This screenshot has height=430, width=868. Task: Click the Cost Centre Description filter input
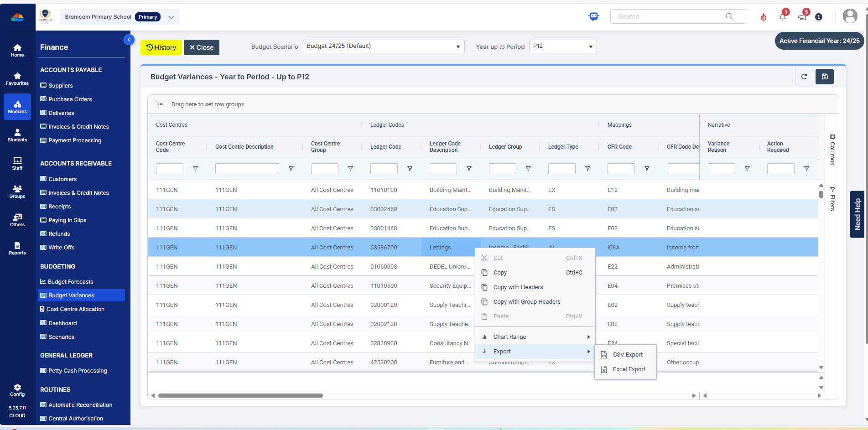click(247, 169)
